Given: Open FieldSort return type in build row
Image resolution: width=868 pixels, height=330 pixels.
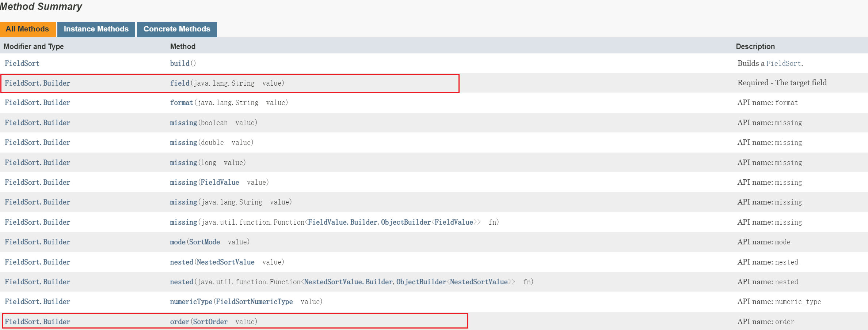Looking at the screenshot, I should tap(22, 63).
